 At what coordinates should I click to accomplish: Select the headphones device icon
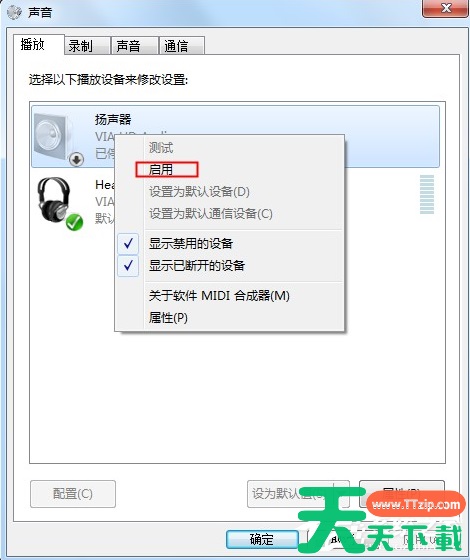point(54,200)
